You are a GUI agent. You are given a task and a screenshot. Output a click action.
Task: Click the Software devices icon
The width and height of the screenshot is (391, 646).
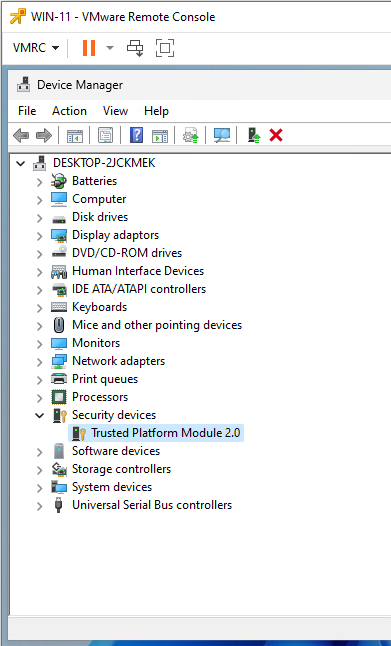click(x=59, y=451)
